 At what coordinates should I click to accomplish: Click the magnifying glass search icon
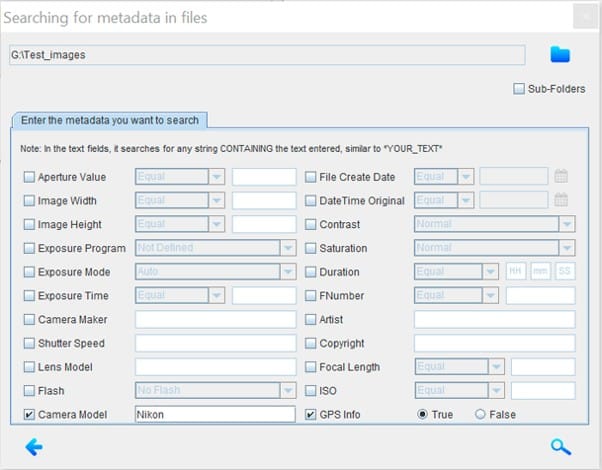tap(560, 447)
